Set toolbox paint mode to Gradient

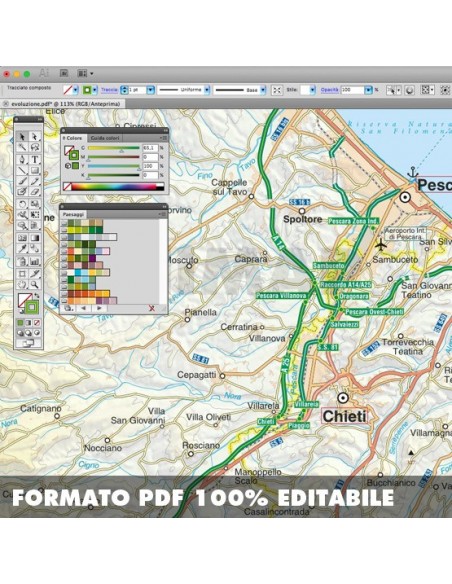click(x=29, y=323)
